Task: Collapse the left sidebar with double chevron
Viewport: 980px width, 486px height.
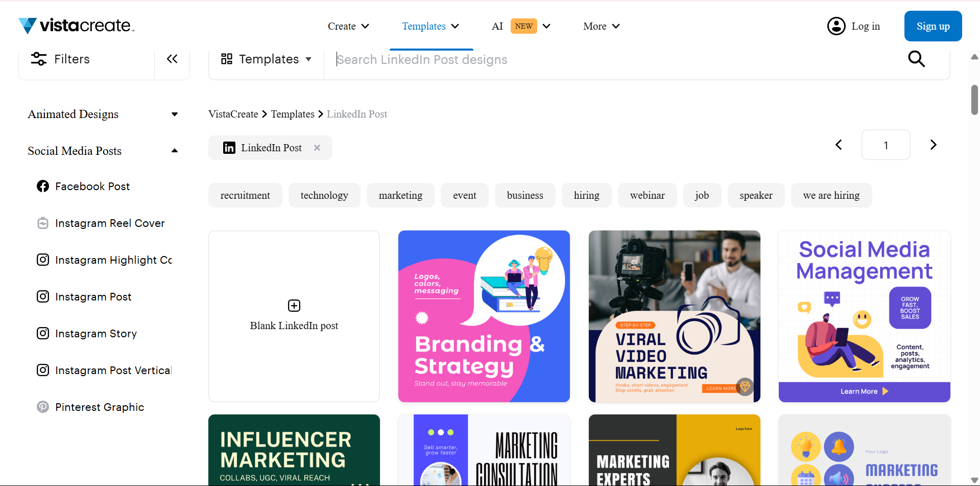Action: (x=172, y=59)
